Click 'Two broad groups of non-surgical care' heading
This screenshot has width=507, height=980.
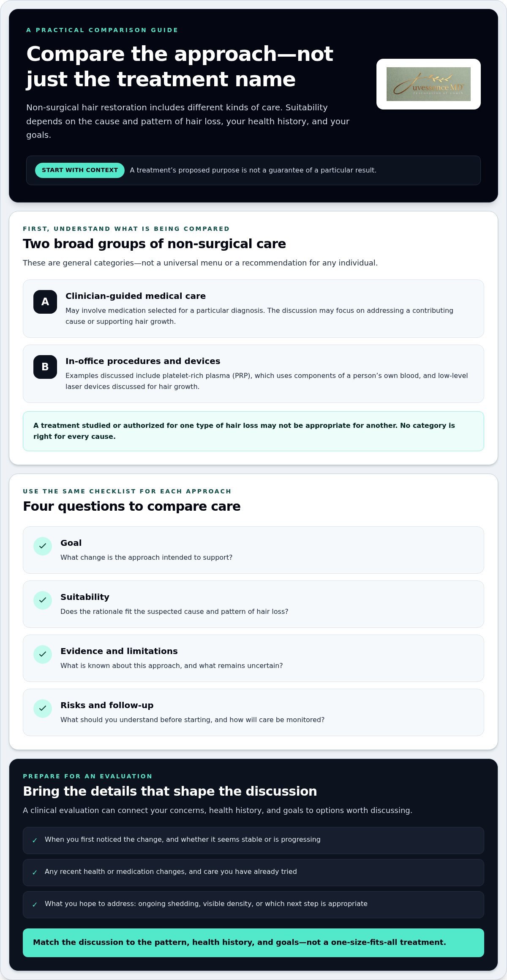point(155,244)
